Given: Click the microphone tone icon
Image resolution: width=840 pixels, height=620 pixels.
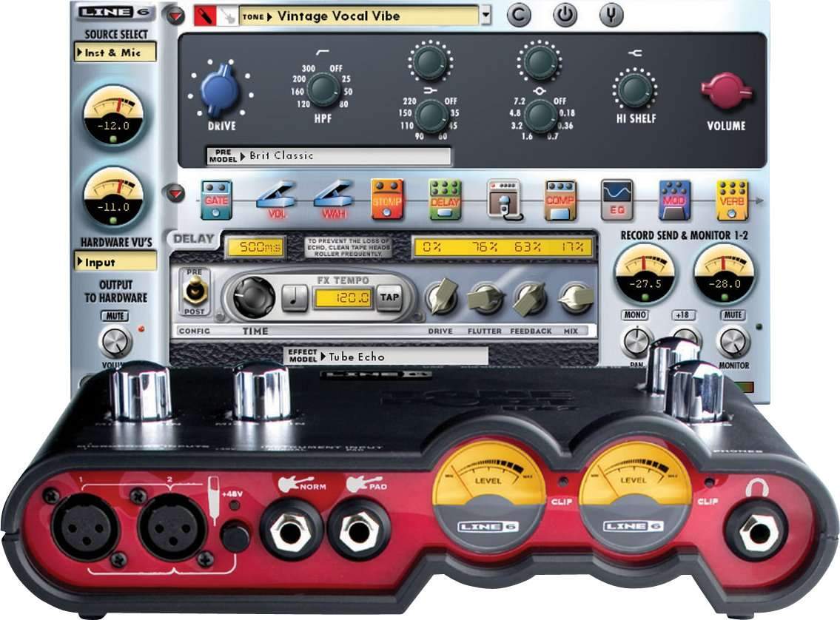Looking at the screenshot, I should [205, 16].
